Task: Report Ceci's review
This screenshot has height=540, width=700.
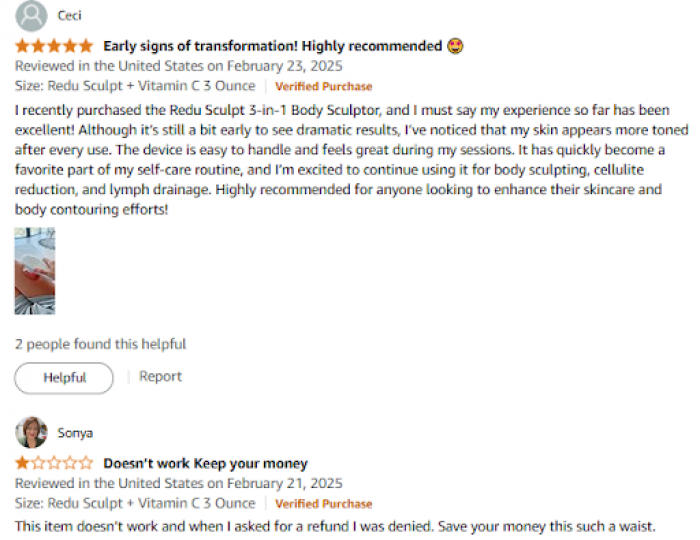Action: (160, 376)
